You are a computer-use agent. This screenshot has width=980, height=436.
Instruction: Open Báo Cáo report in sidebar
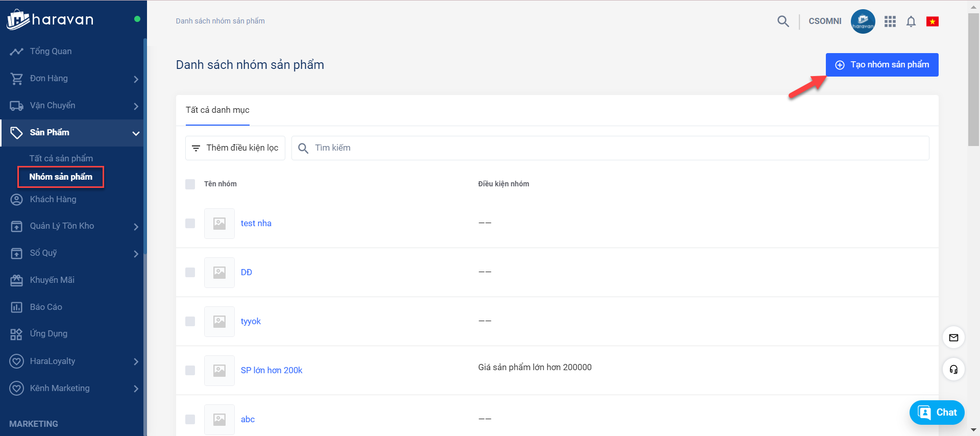click(x=46, y=307)
